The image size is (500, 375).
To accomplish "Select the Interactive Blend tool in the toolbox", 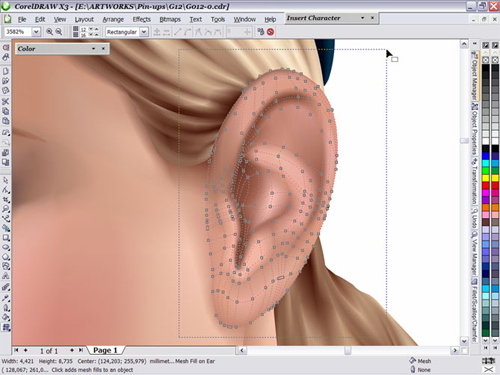I will [x=6, y=287].
